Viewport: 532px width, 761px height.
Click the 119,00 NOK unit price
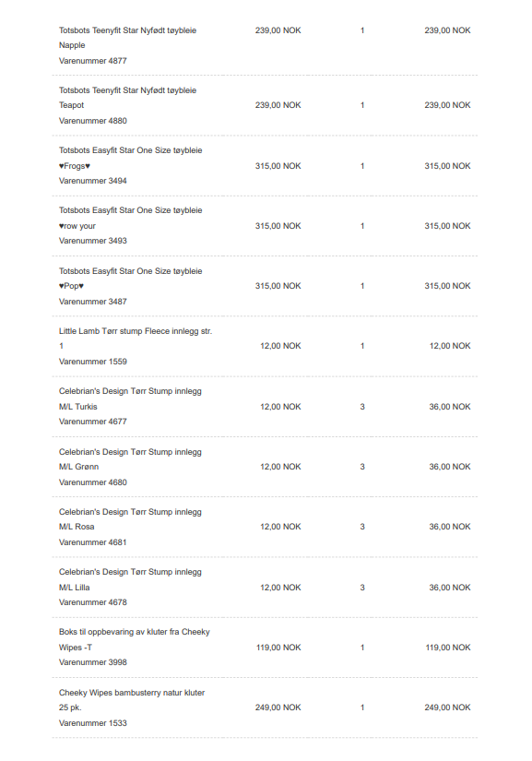pos(278,648)
